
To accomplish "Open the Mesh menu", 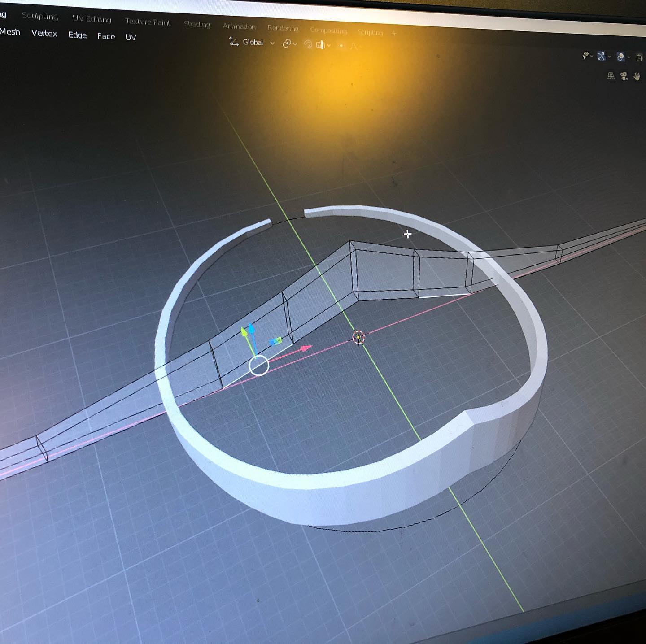I will pyautogui.click(x=10, y=31).
